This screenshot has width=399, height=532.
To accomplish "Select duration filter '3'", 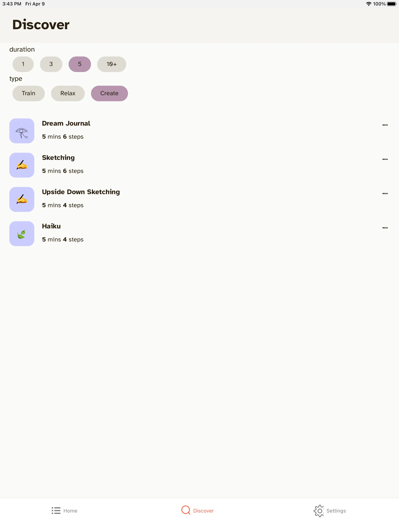I will pos(51,64).
